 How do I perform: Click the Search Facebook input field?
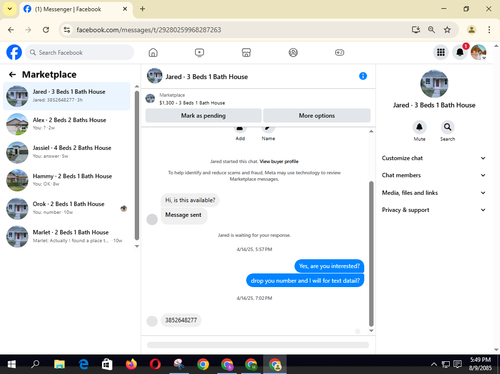[x=80, y=52]
